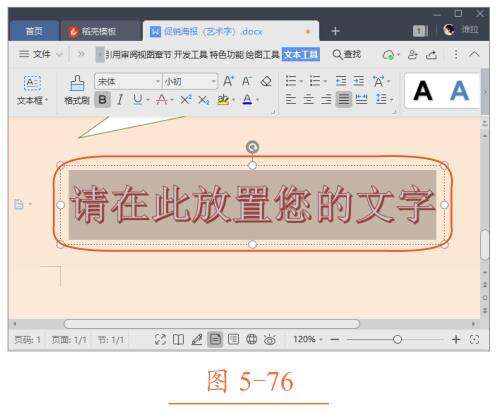Decrease font size with the smaller A icon
The height and width of the screenshot is (411, 498).
247,81
